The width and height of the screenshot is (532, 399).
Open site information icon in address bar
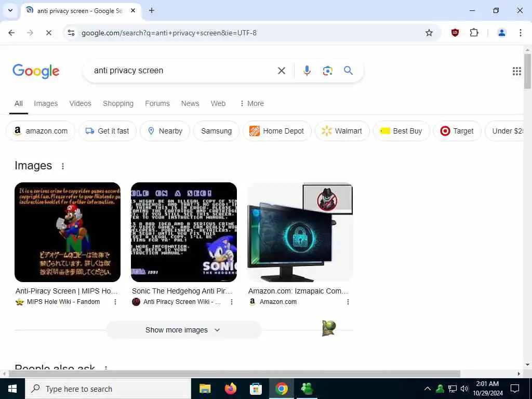pyautogui.click(x=71, y=33)
